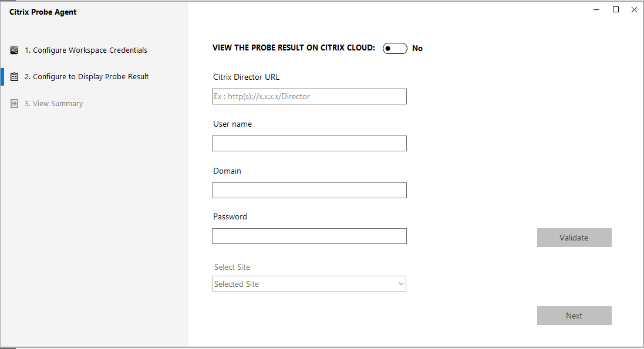Click the Select Site dropdown arrow
This screenshot has width=644, height=349.
pyautogui.click(x=401, y=284)
